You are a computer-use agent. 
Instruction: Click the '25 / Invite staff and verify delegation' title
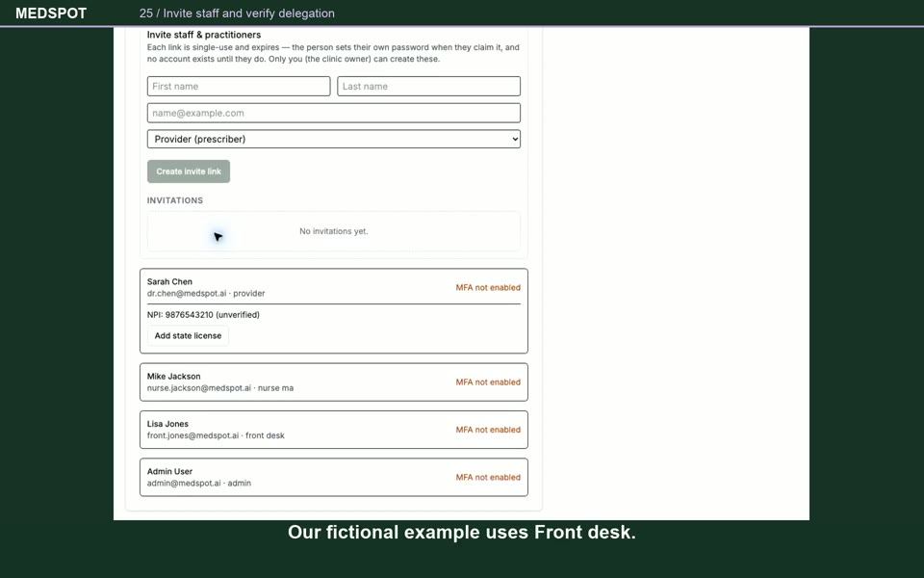point(237,13)
